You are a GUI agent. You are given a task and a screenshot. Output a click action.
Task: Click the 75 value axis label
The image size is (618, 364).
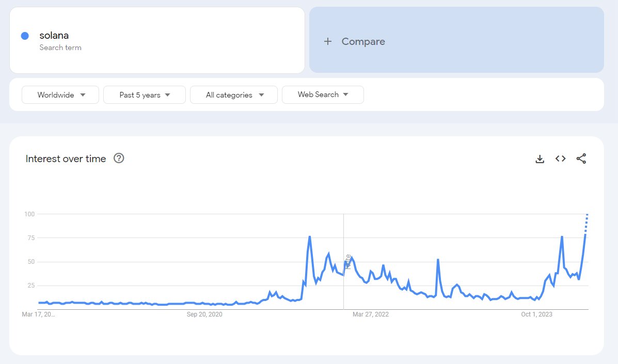(x=31, y=238)
